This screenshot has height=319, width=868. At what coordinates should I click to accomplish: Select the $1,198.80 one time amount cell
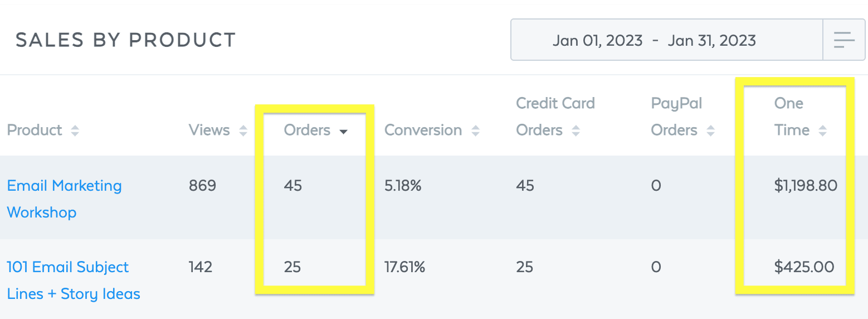(806, 185)
